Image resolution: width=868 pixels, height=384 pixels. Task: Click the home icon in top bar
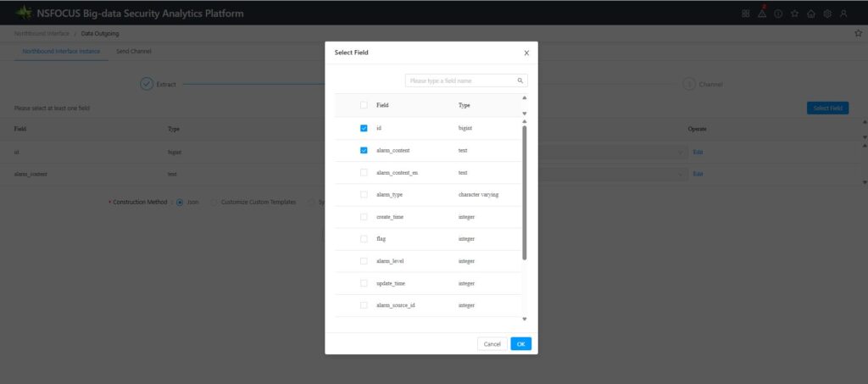click(811, 14)
